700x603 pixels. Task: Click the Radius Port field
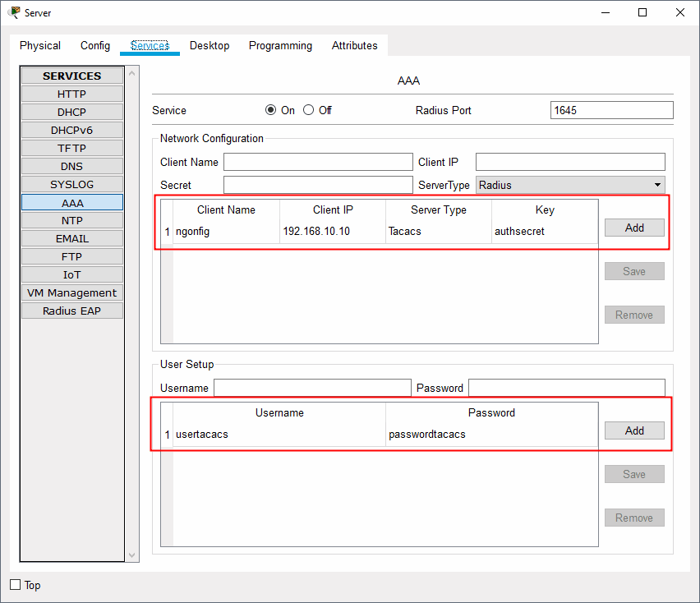pos(611,110)
